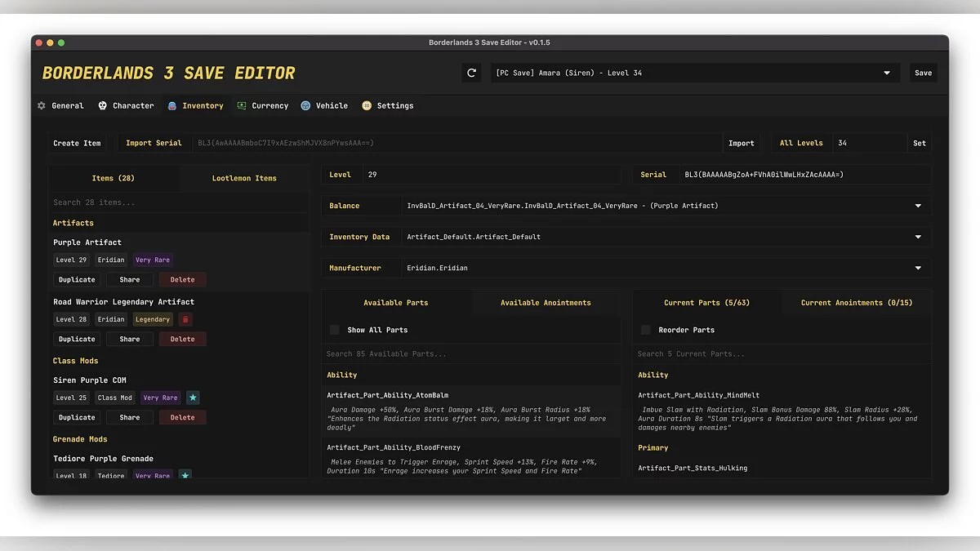Toggle the Reorder Parts checkbox
This screenshot has width=980, height=551.
pos(646,330)
